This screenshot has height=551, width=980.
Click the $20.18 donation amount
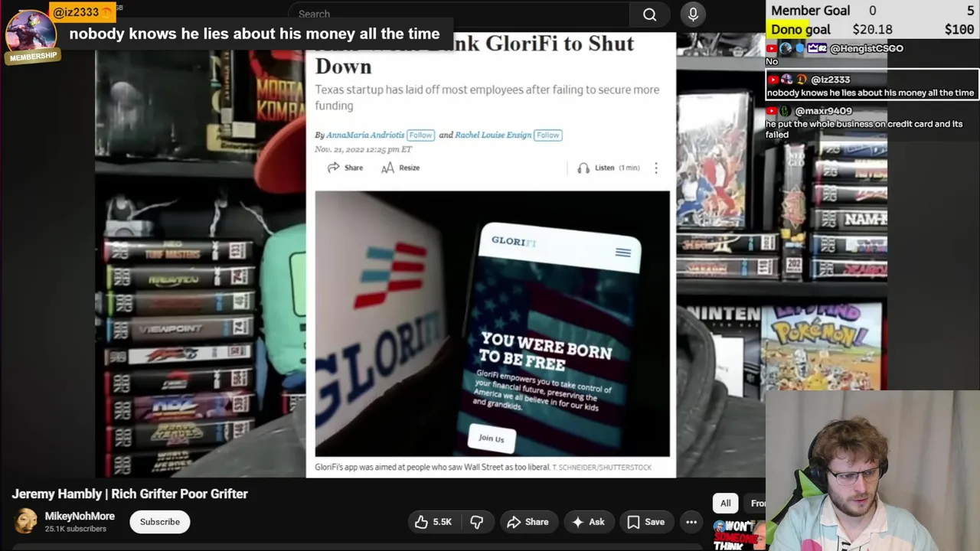point(872,29)
